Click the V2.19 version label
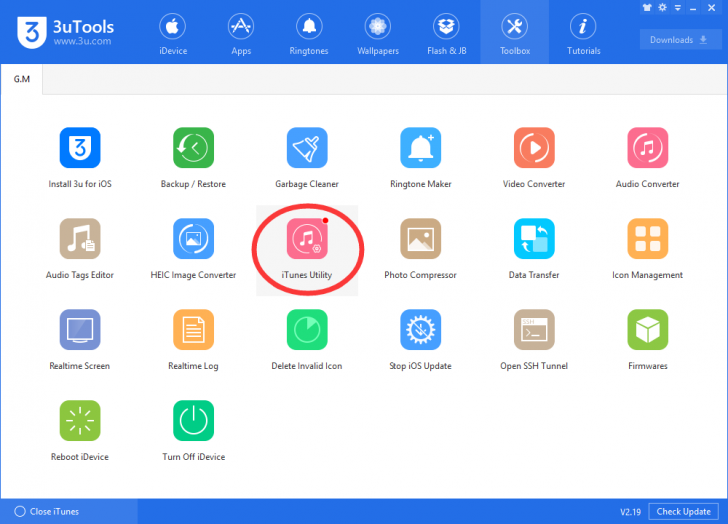Viewport: 728px width, 524px height. pos(630,512)
